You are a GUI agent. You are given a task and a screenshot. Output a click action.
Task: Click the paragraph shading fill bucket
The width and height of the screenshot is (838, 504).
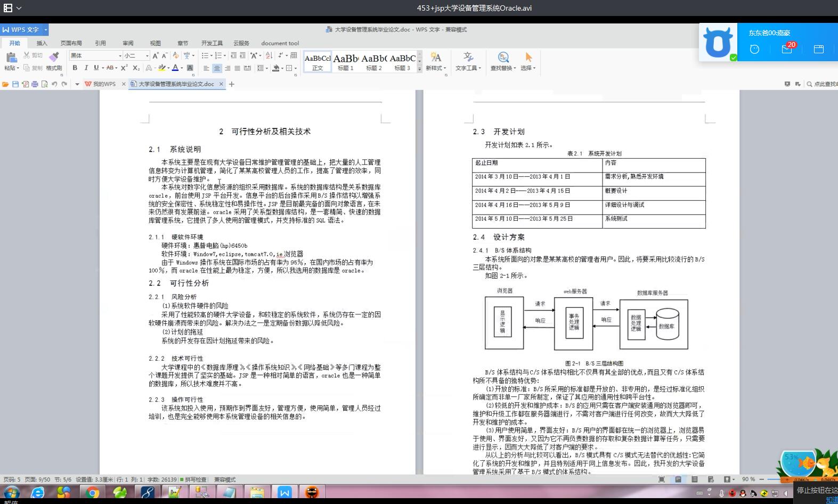coord(276,68)
